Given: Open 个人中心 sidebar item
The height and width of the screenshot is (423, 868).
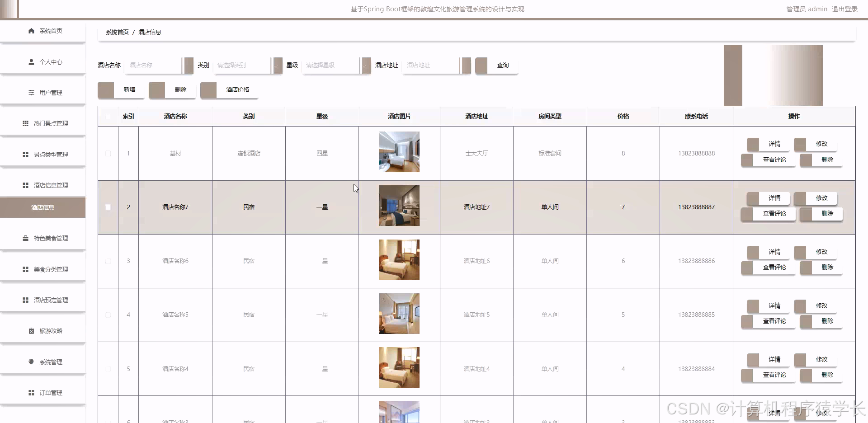Looking at the screenshot, I should (42, 62).
